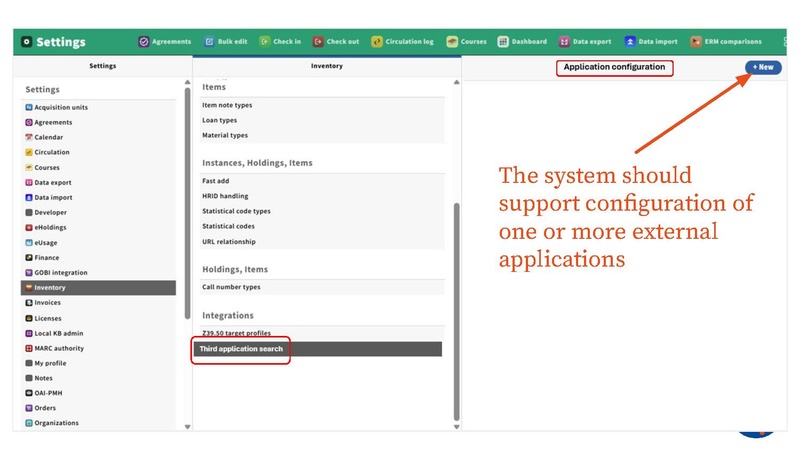Open Z39.50 target profiles
The width and height of the screenshot is (800, 450).
(x=236, y=333)
